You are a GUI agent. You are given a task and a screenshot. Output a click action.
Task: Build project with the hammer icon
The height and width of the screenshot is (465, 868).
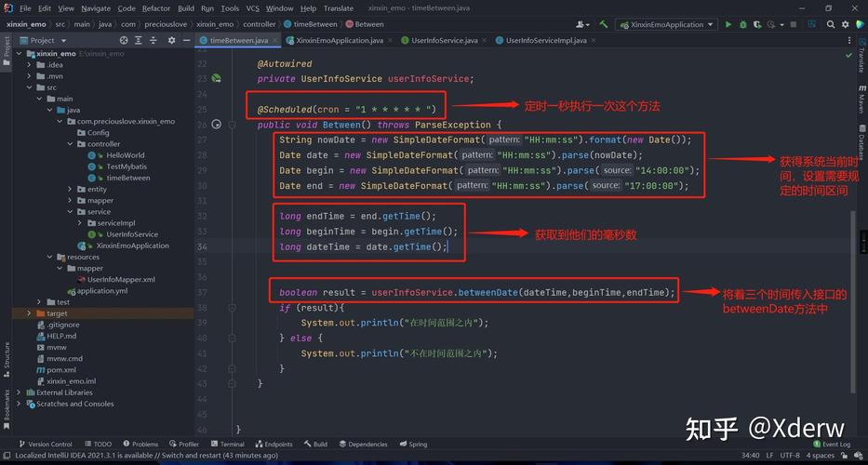[x=604, y=24]
